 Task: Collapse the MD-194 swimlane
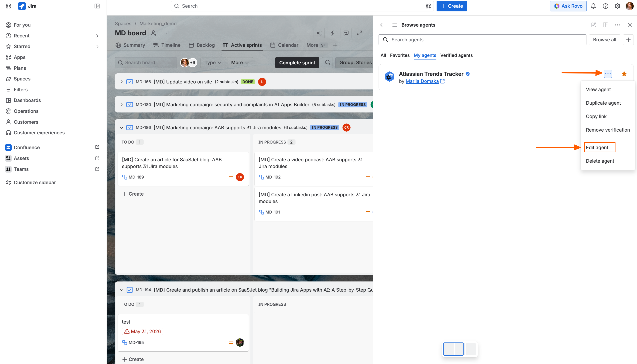121,290
